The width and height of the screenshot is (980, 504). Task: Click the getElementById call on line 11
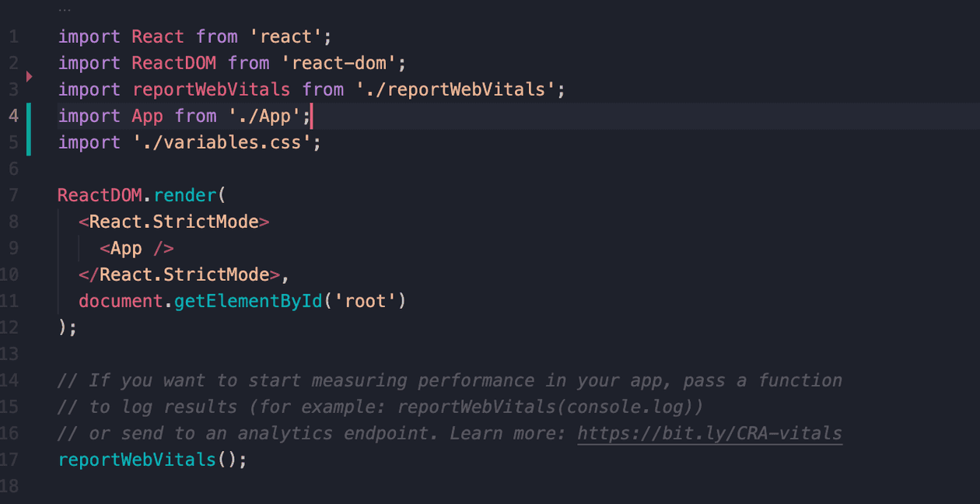click(x=248, y=300)
